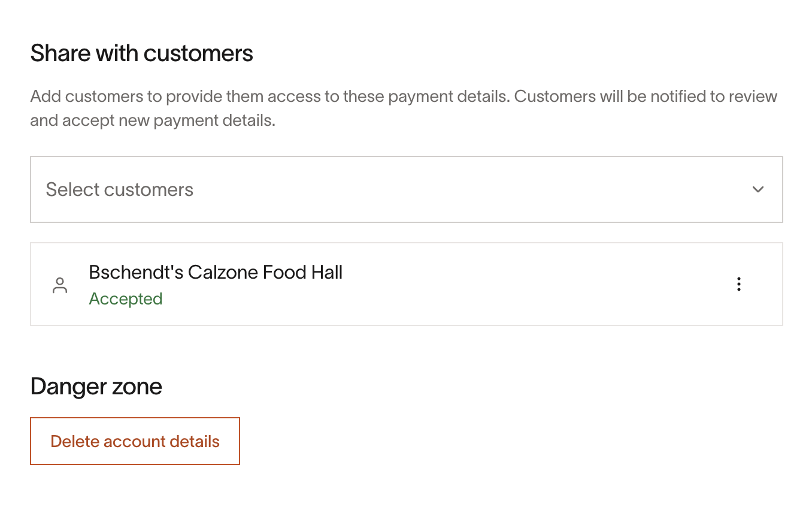Image resolution: width=812 pixels, height=513 pixels.
Task: Click the green Accepted status label
Action: click(126, 298)
